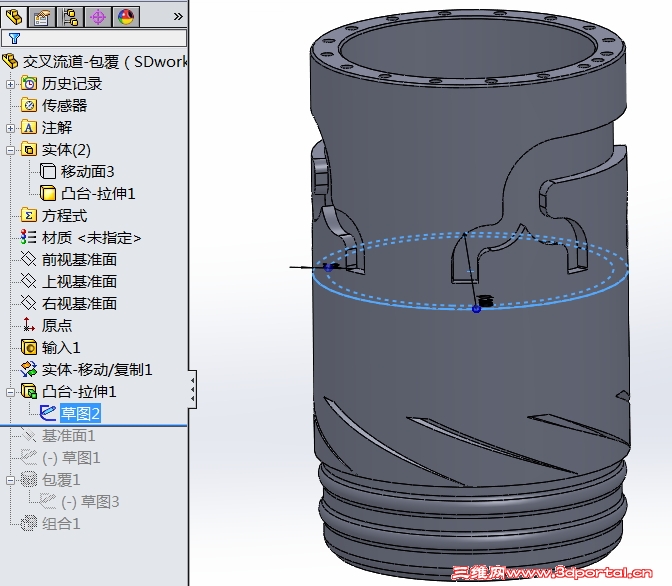This screenshot has height=586, width=672.
Task: Click the 前视基准面 plane icon
Action: pos(29,259)
